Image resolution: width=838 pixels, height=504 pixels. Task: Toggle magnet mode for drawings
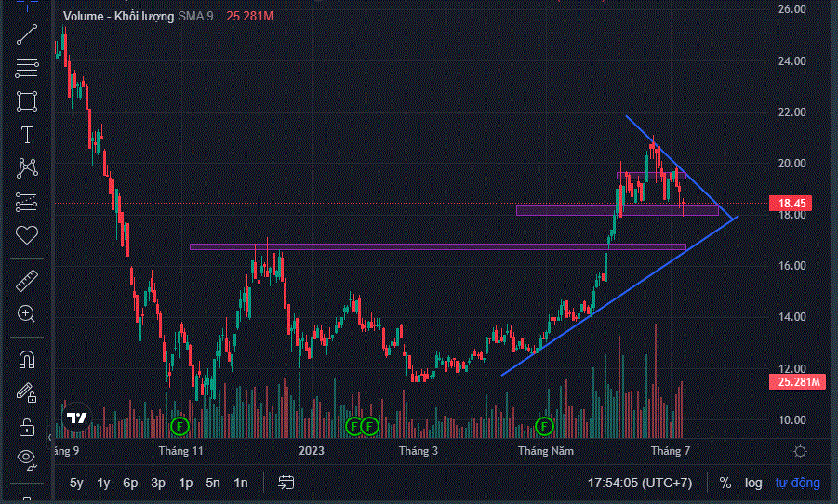tap(27, 359)
